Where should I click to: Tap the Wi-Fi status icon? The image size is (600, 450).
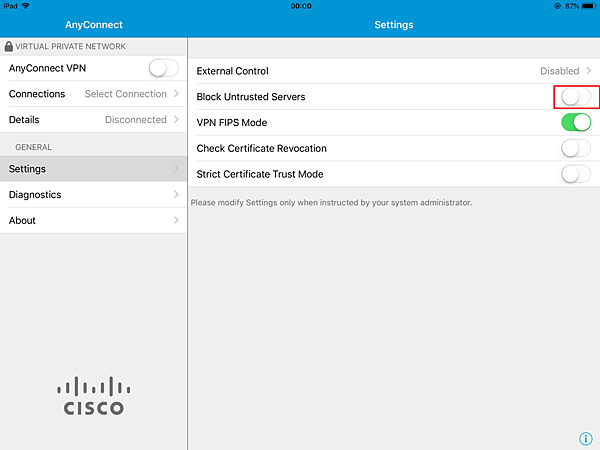point(26,6)
